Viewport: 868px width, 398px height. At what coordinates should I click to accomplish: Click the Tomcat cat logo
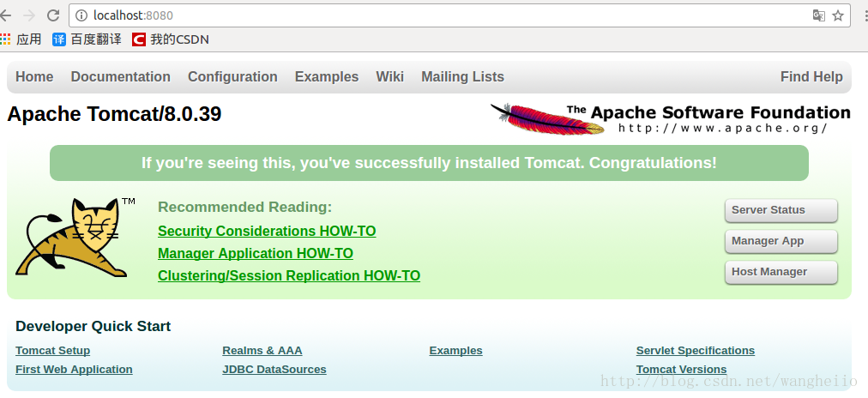point(75,237)
